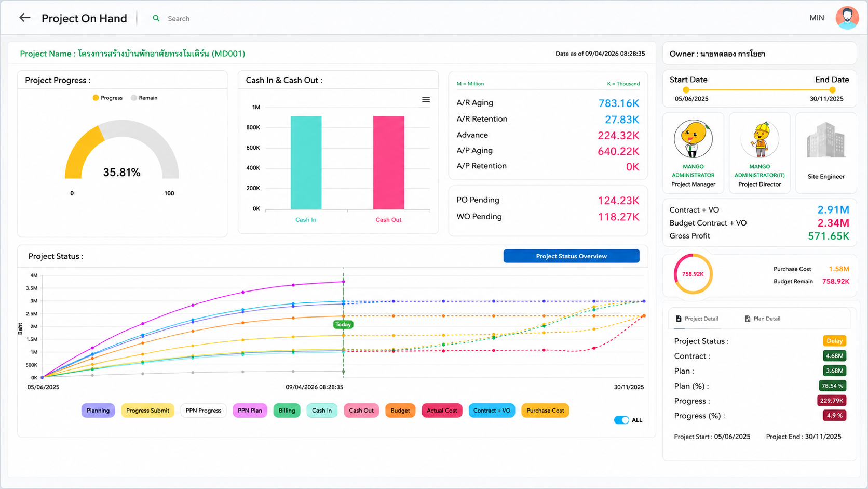Click the PO Pending value 124.23K
Viewport: 868px width, 489px height.
coord(618,201)
